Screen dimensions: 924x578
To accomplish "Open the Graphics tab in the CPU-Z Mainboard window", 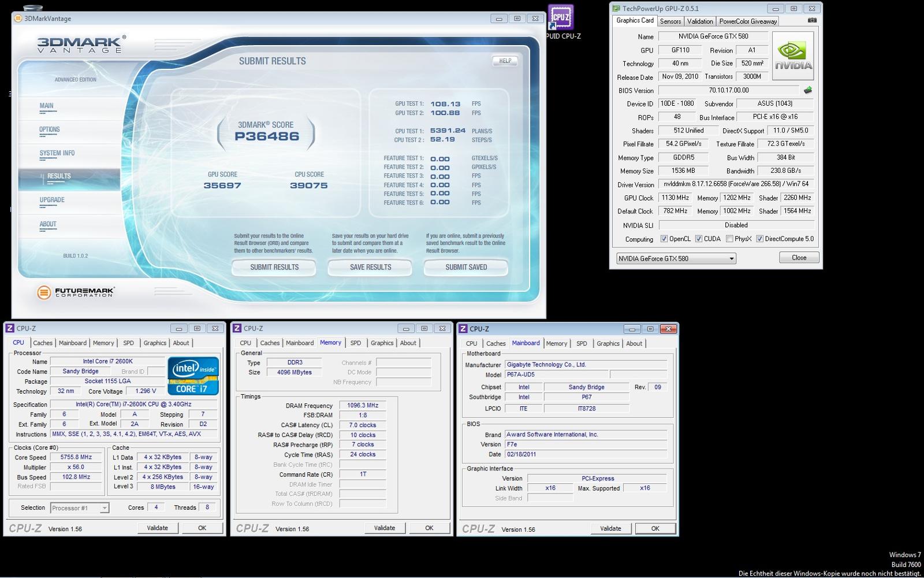I will [x=608, y=343].
